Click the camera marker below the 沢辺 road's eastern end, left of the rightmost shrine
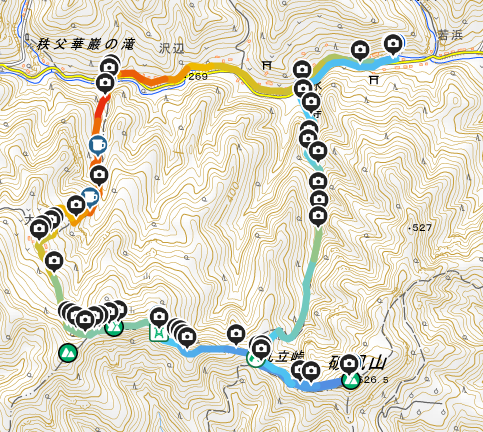Screen dimensions: 483x432 coord(360,50)
